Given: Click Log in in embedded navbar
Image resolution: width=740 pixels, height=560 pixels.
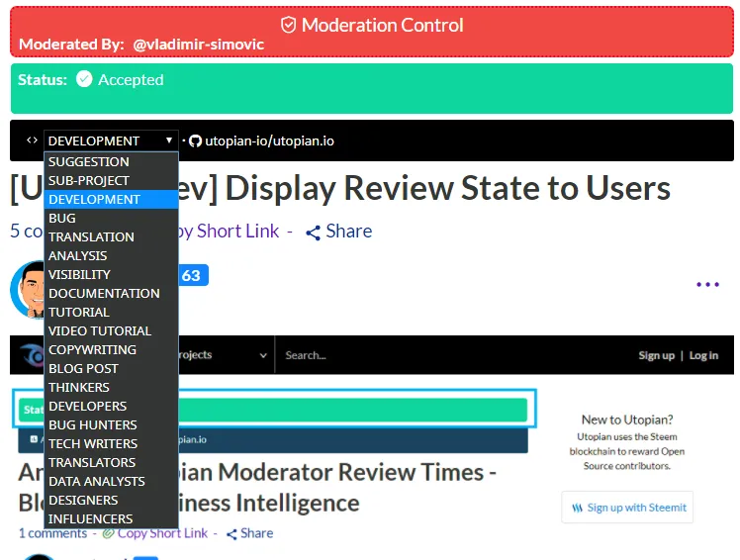Looking at the screenshot, I should pyautogui.click(x=703, y=355).
